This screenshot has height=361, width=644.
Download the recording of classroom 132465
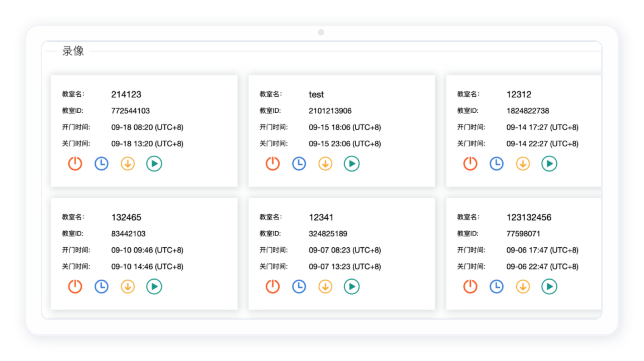tap(128, 286)
